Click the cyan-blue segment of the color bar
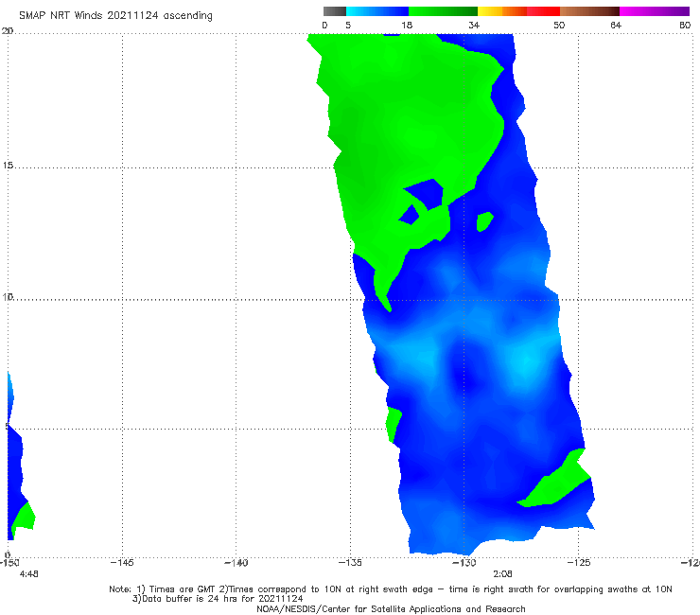Viewport: 700px width, 615px height. (377, 11)
